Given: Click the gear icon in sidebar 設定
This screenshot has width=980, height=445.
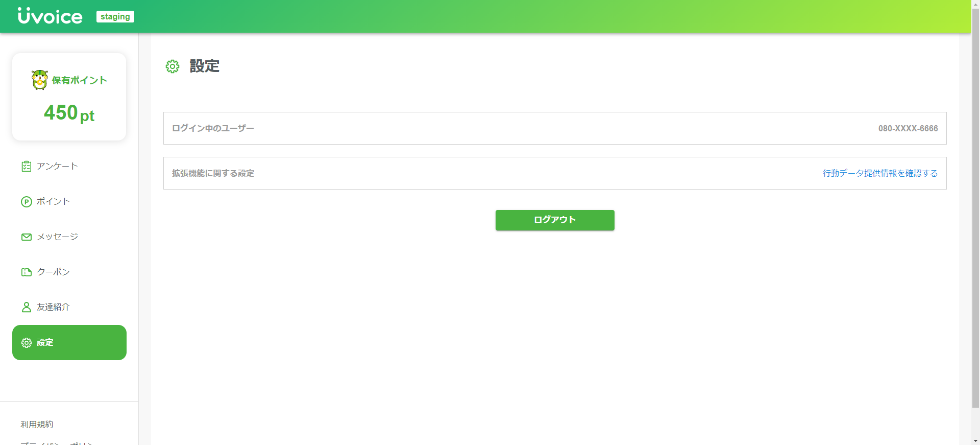Looking at the screenshot, I should (x=27, y=343).
